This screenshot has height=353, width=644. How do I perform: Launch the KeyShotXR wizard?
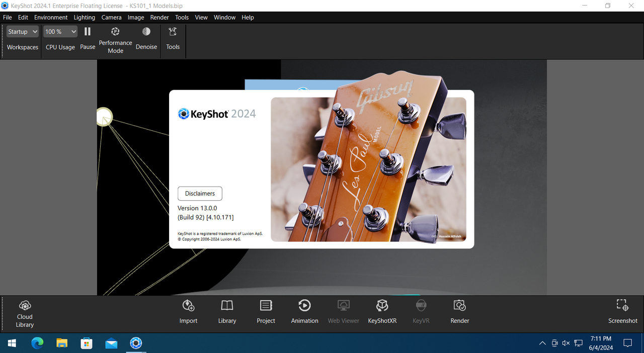pyautogui.click(x=382, y=312)
